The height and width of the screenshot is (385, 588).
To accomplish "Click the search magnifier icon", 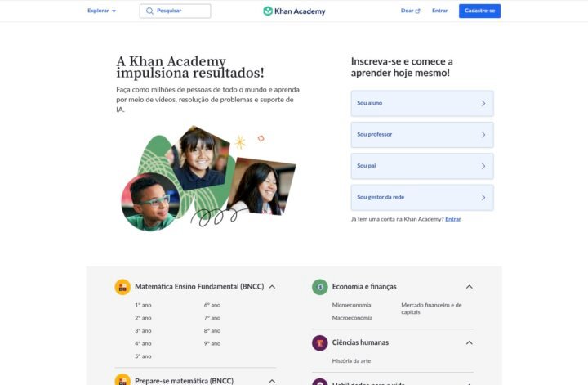I will tap(149, 11).
